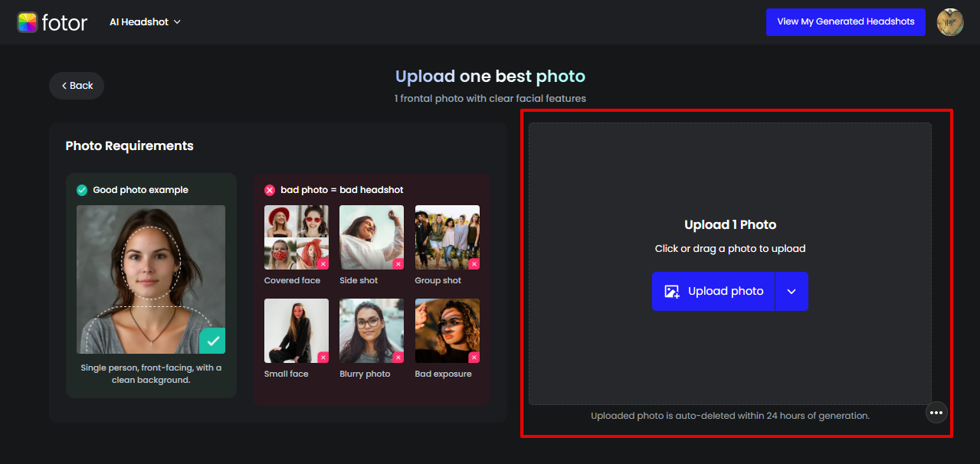Click the fotor wordmark text
Screen dimensions: 980x464
(x=65, y=22)
